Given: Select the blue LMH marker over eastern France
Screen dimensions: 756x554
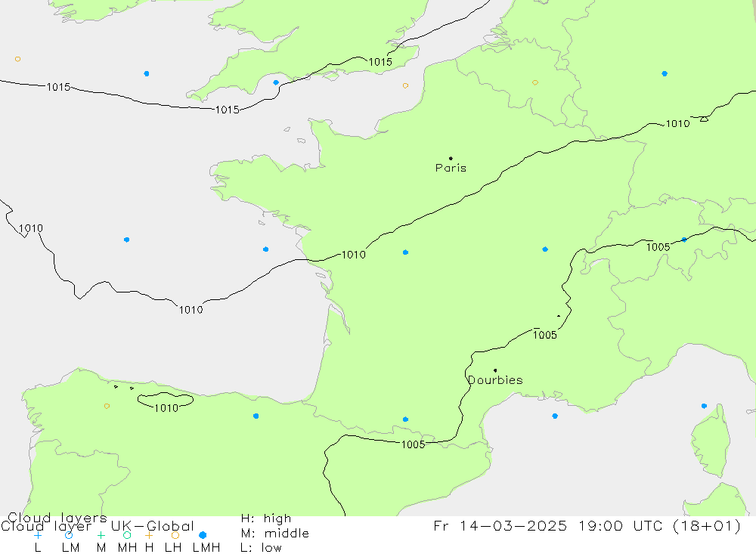Looking at the screenshot, I should [x=545, y=249].
